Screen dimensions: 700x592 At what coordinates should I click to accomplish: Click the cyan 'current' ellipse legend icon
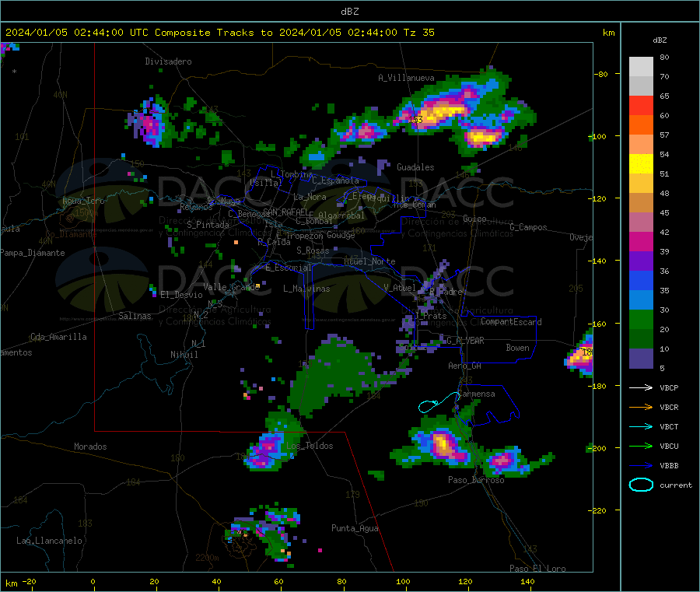pyautogui.click(x=641, y=485)
